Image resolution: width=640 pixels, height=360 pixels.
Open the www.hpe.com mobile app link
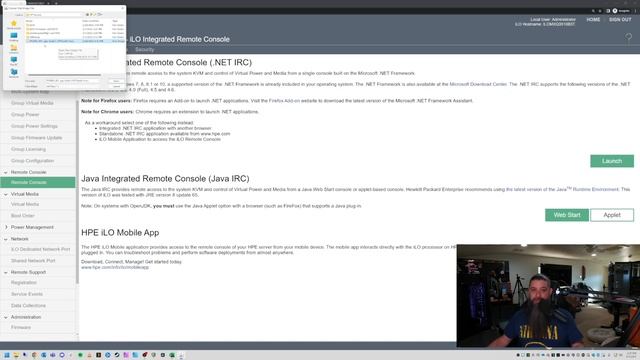115,267
